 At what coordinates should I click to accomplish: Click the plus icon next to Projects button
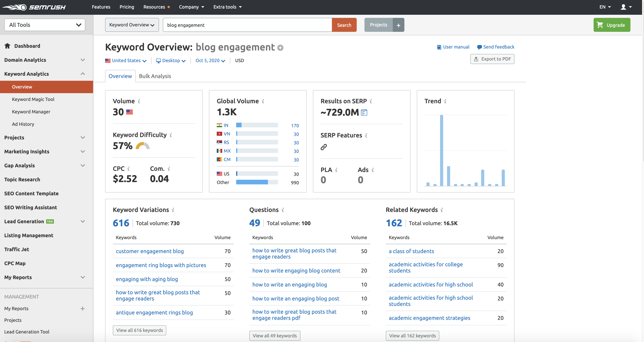coord(399,25)
